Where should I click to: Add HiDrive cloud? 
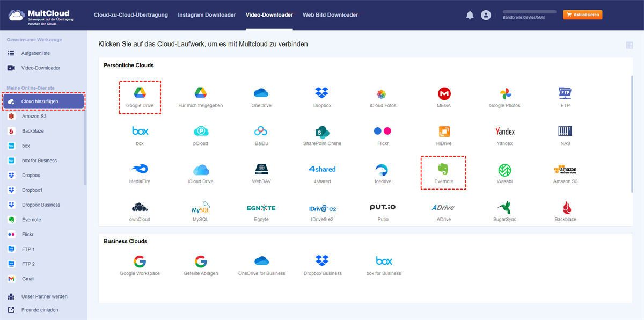click(x=444, y=132)
